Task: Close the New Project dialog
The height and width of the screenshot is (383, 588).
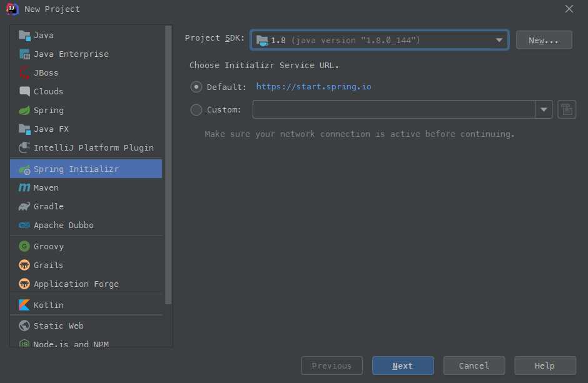Action: click(569, 9)
